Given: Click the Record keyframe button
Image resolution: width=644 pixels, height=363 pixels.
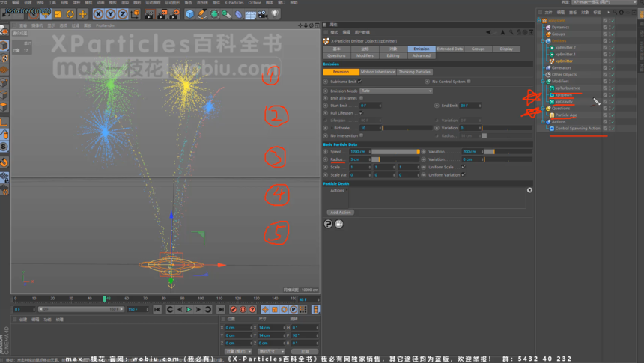Looking at the screenshot, I should pos(234,309).
